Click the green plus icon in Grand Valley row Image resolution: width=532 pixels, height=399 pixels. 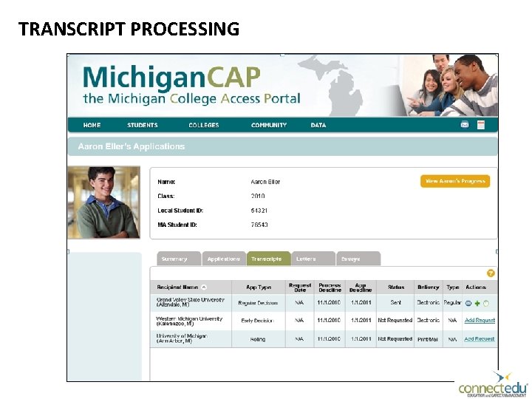(x=477, y=304)
